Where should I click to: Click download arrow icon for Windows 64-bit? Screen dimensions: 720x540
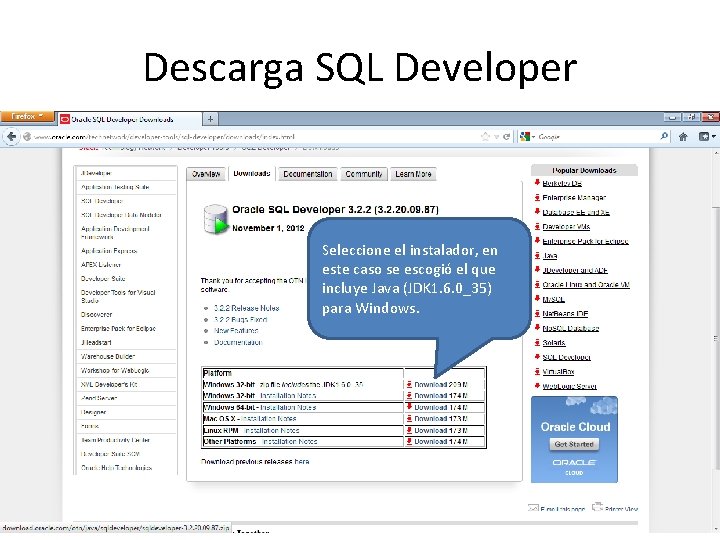pyautogui.click(x=409, y=407)
